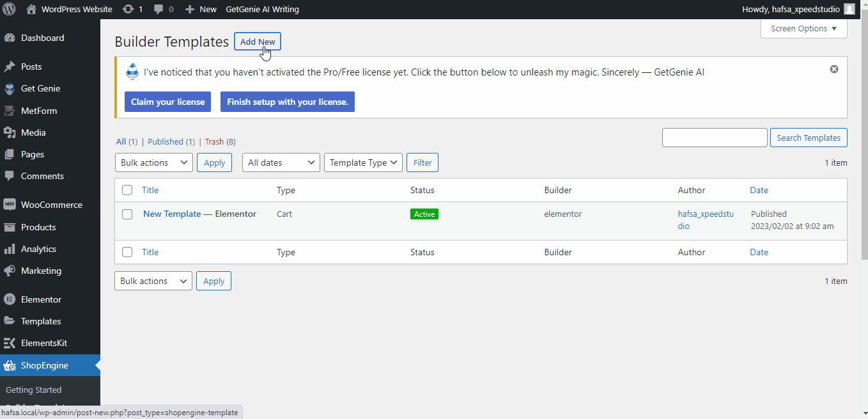Click the WooCommerce sidebar icon

[10, 205]
